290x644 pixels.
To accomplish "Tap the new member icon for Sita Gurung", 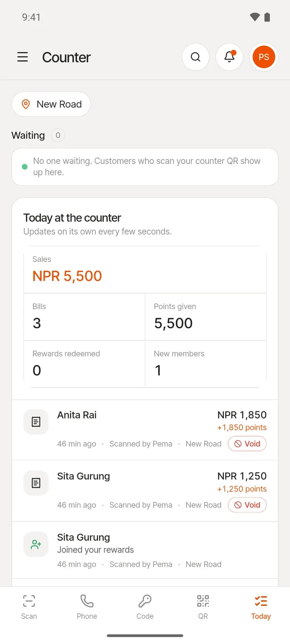I will tap(36, 545).
